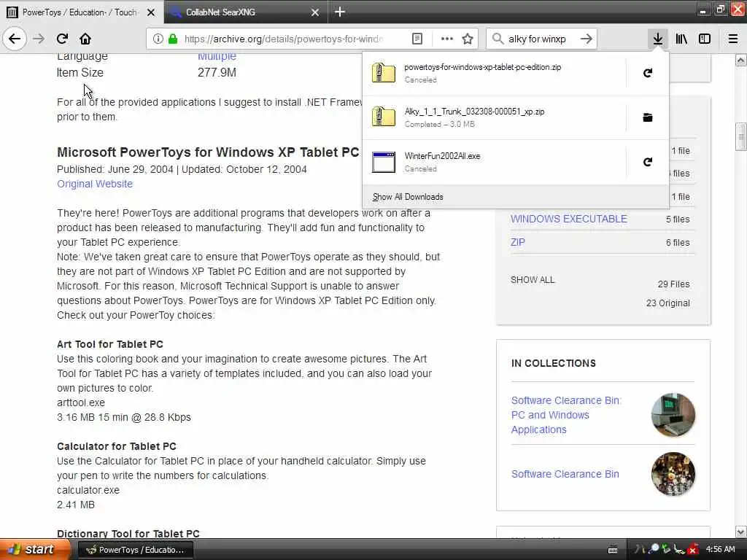Image resolution: width=747 pixels, height=560 pixels.
Task: Close the PowerToys tab
Action: pos(151,12)
